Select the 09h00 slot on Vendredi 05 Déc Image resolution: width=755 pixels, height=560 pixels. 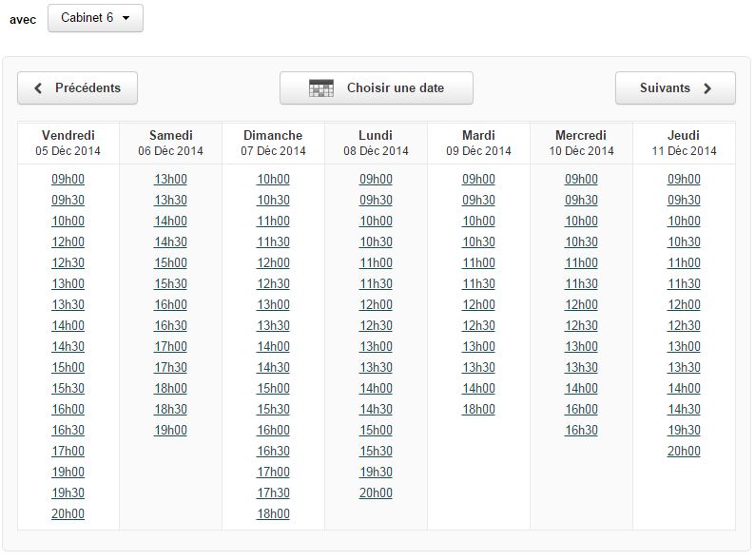68,179
